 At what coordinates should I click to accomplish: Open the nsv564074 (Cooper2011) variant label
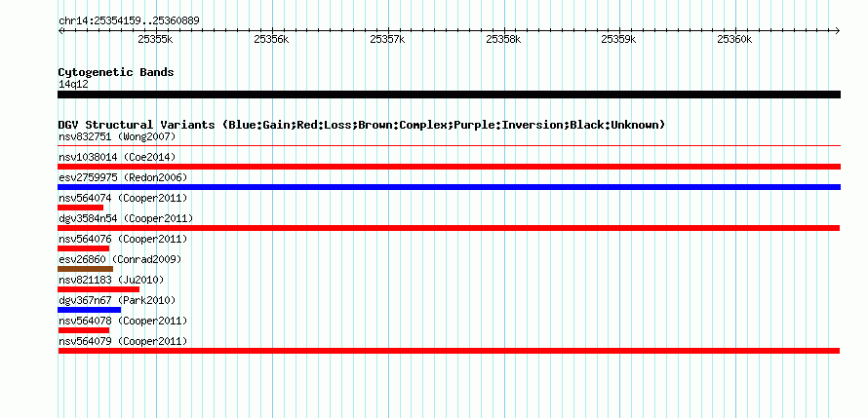(123, 198)
